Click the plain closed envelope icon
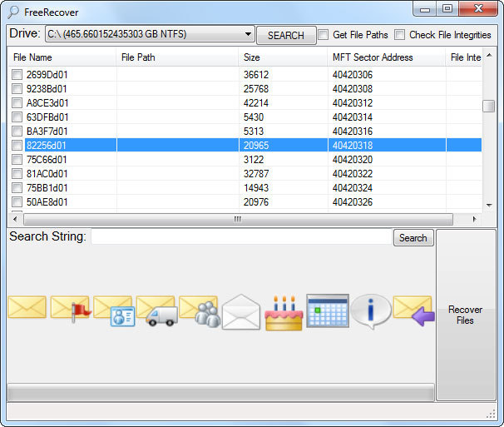This screenshot has width=504, height=427. click(27, 307)
